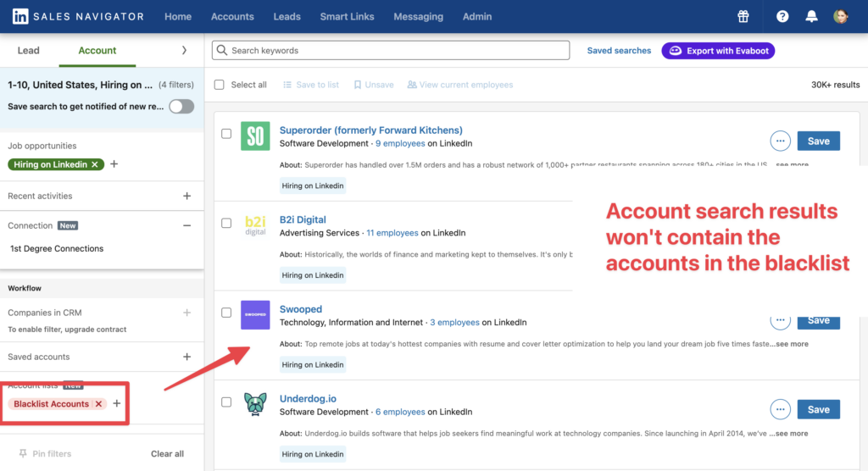This screenshot has width=868, height=471.
Task: Expand Superorder description with see more
Action: (792, 164)
